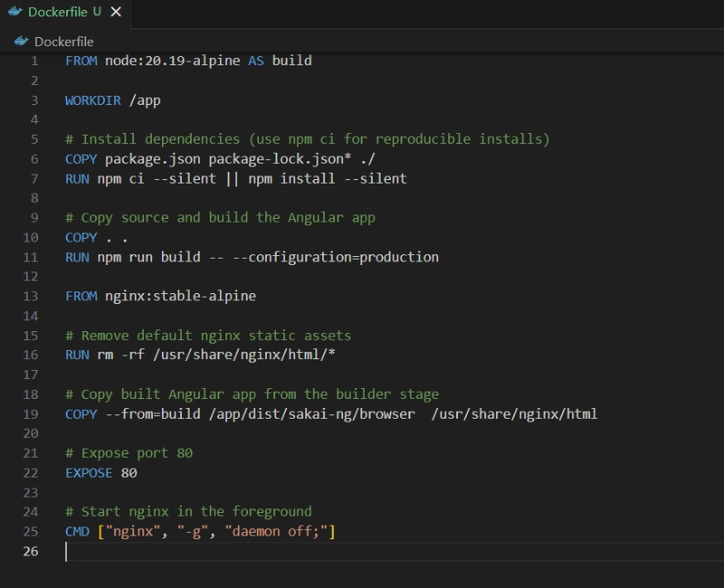Viewport: 724px width, 588px height.
Task: Click nginx:stable-alpine image text
Action: 182,297
